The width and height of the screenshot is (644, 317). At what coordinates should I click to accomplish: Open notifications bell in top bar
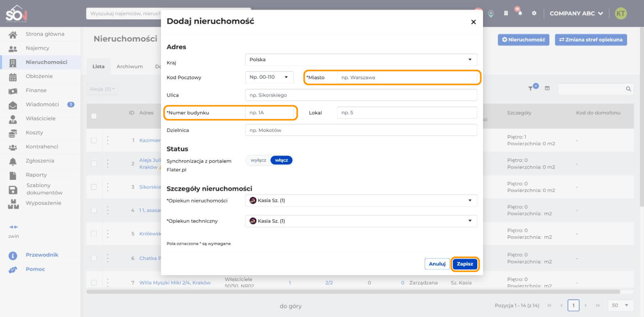(x=520, y=14)
